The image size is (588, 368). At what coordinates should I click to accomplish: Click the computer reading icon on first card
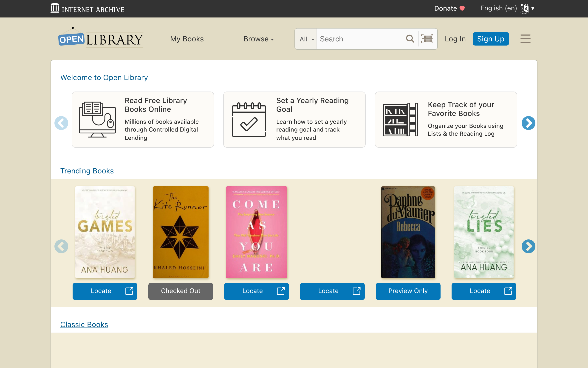click(97, 120)
